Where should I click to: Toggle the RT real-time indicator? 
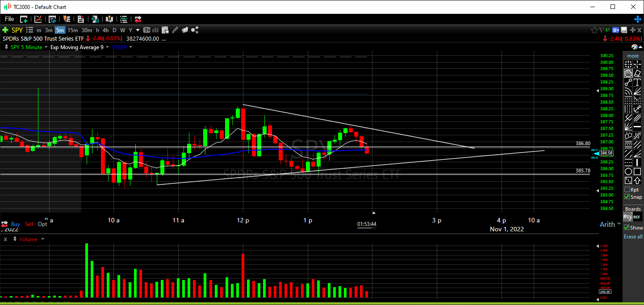pos(608,30)
